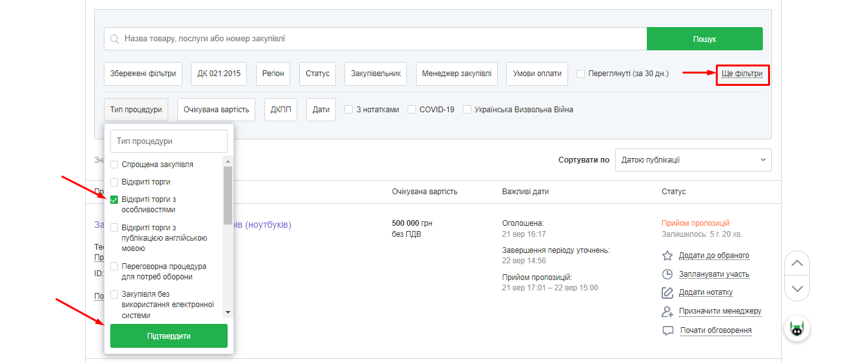The height and width of the screenshot is (362, 868).
Task: Click the Ще фільтри link
Action: click(x=742, y=74)
